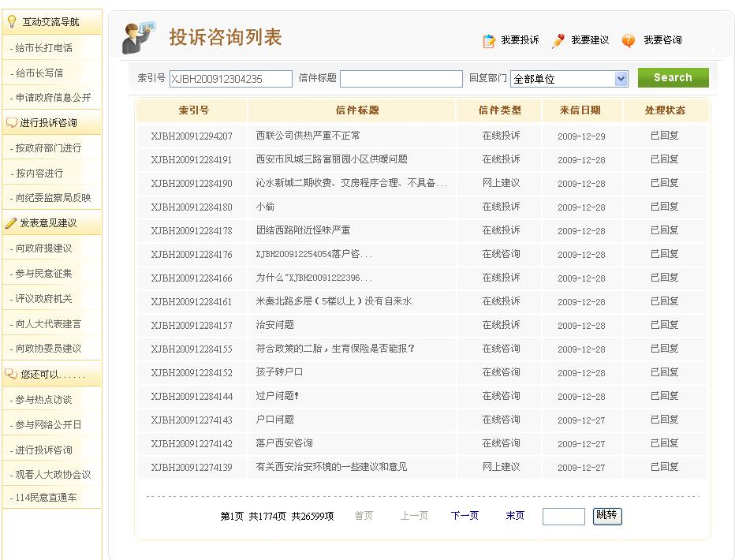735x560 pixels.
Task: Select 按政府部门进行 in sidebar
Action: click(x=48, y=148)
